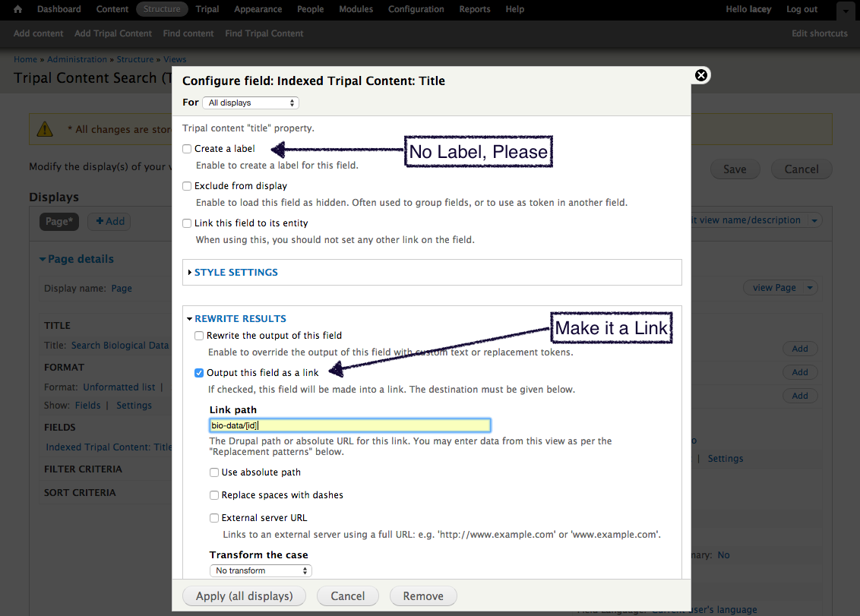Click the Add display button

pos(109,221)
